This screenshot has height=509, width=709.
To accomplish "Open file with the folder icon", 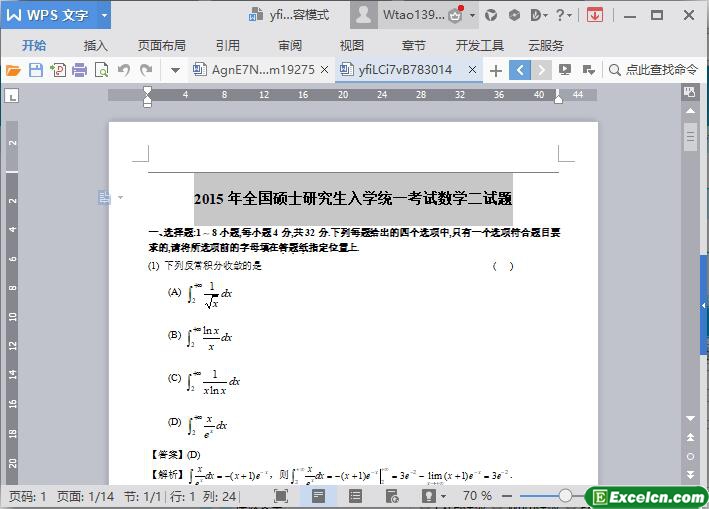I will pos(13,70).
